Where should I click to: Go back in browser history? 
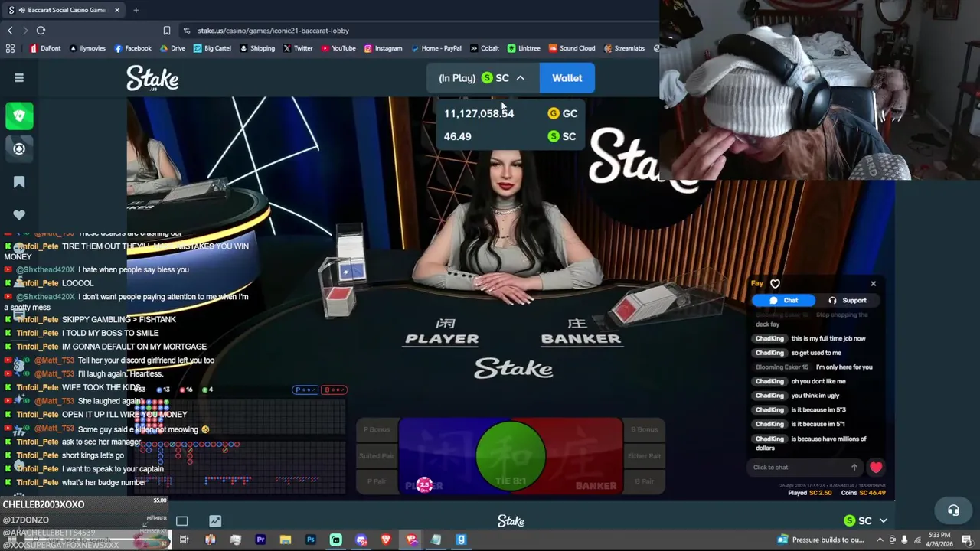(10, 31)
